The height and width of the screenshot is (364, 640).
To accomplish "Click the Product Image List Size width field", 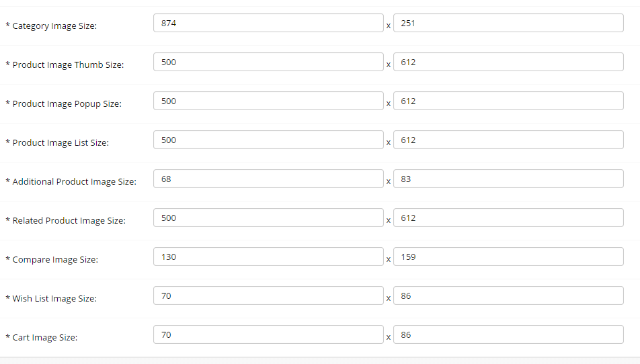I will click(x=268, y=140).
